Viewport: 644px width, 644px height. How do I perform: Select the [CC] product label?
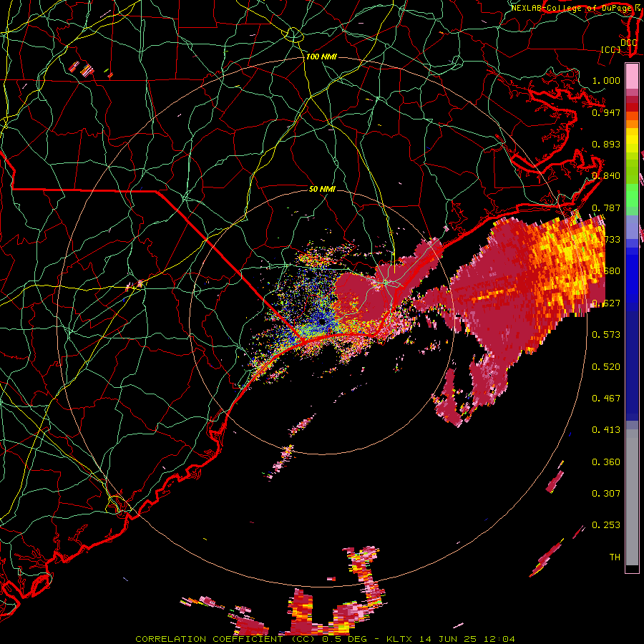(x=611, y=49)
